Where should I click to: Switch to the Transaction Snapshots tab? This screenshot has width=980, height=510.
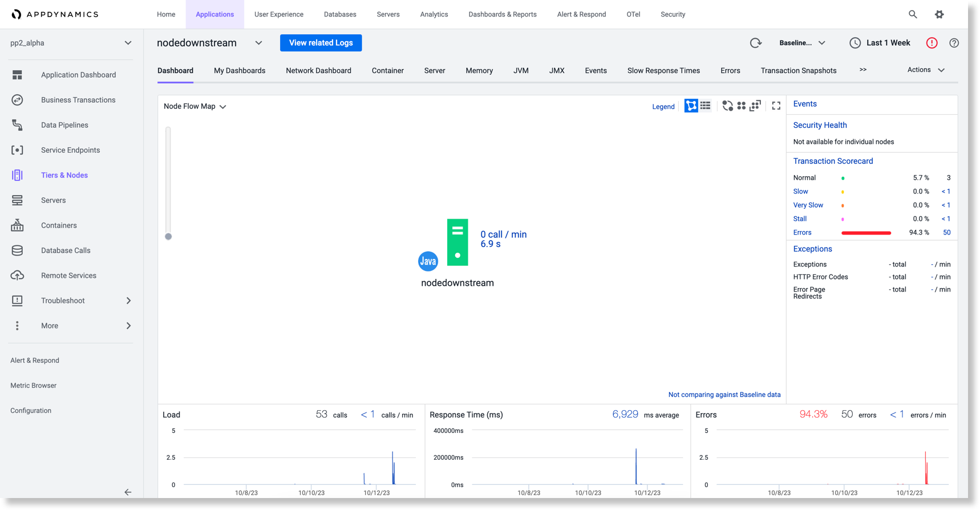click(799, 71)
